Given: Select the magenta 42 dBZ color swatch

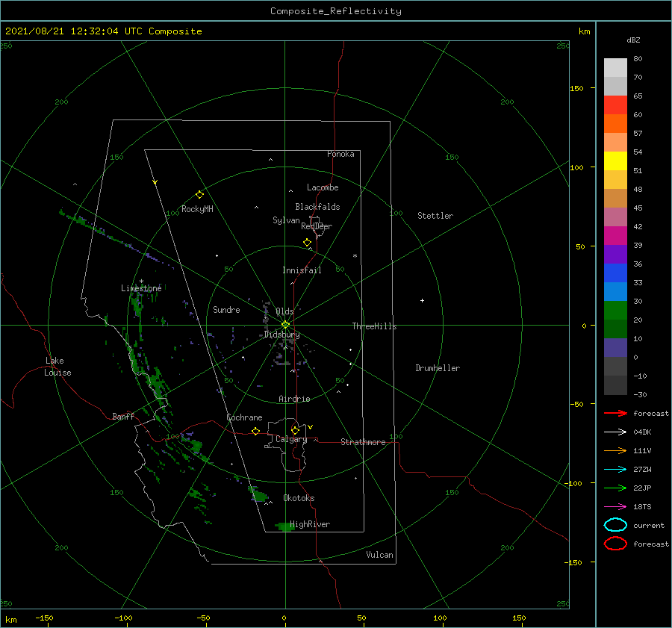Looking at the screenshot, I should 615,236.
